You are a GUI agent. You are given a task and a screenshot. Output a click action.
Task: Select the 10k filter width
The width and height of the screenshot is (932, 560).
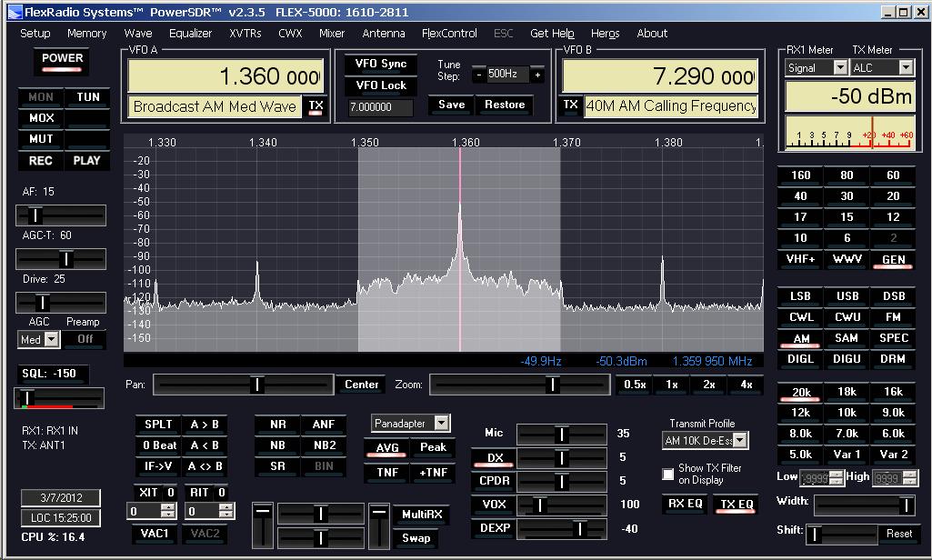coord(847,413)
